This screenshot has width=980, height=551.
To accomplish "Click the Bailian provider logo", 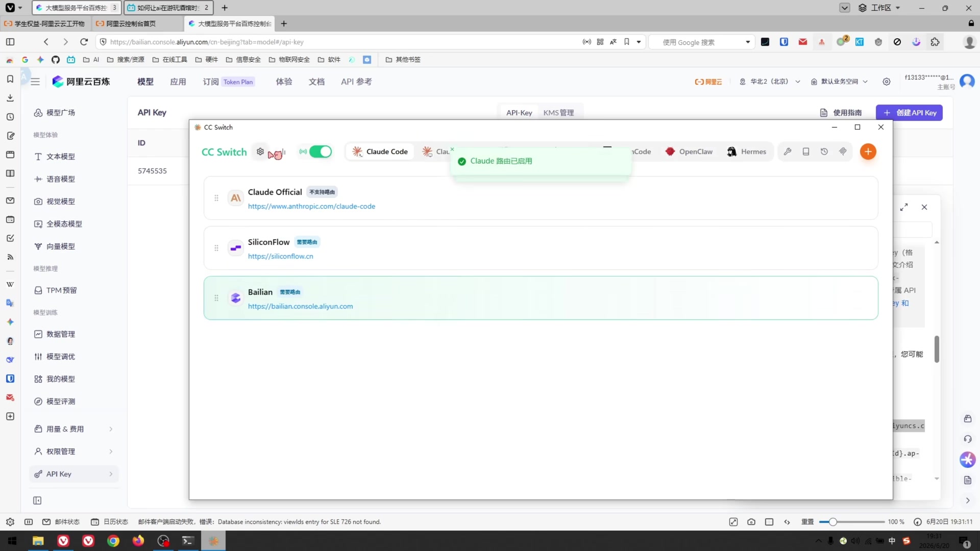I will point(235,298).
